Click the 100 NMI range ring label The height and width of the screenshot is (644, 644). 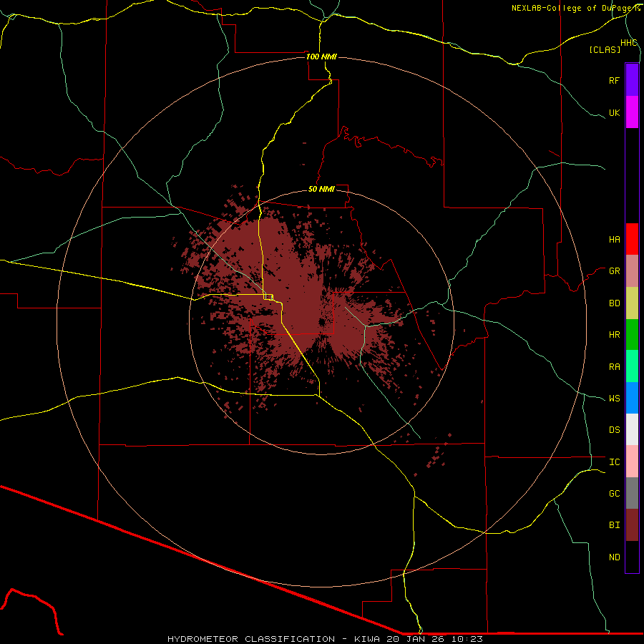pyautogui.click(x=321, y=57)
